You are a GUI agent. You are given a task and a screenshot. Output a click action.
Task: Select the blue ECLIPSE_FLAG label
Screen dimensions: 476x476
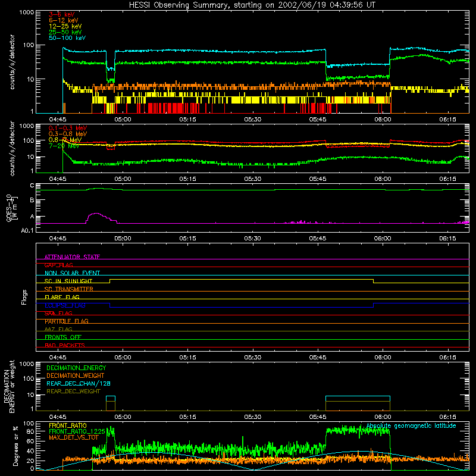tap(65, 305)
